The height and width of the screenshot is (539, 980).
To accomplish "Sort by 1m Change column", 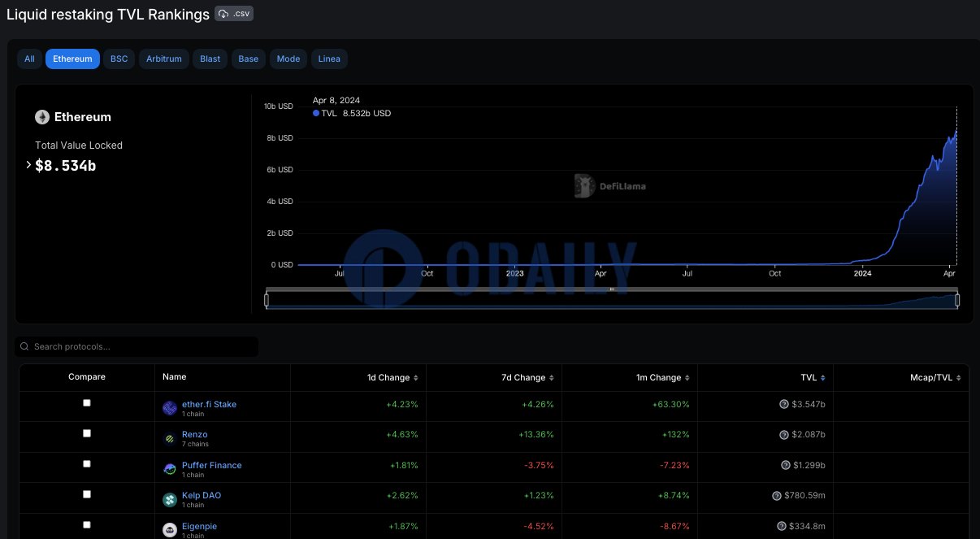I will coord(663,377).
